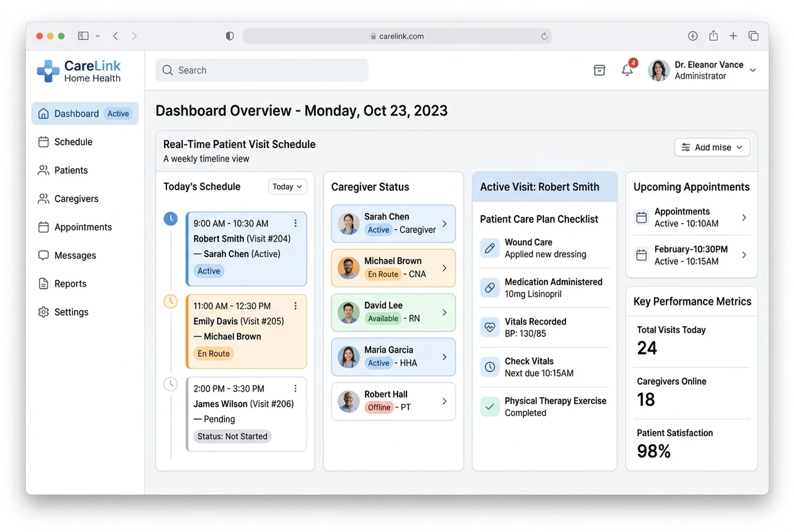Viewport: 794px width, 532px height.
Task: Select Caregivers in sidebar menu
Action: pos(84,199)
